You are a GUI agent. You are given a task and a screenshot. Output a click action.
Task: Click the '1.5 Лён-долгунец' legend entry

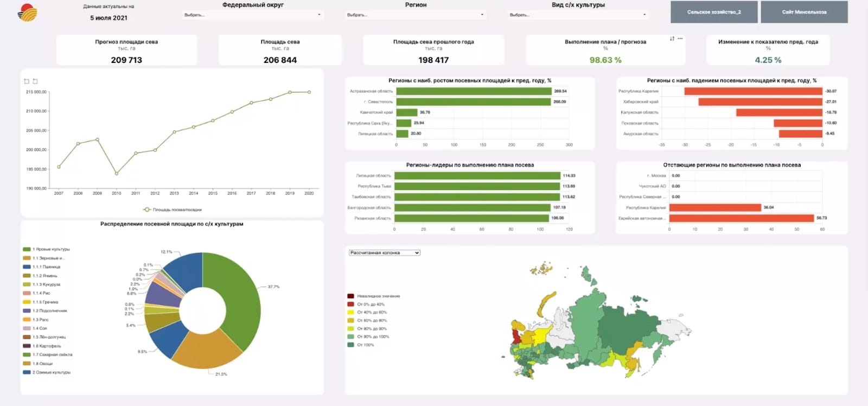(44, 337)
